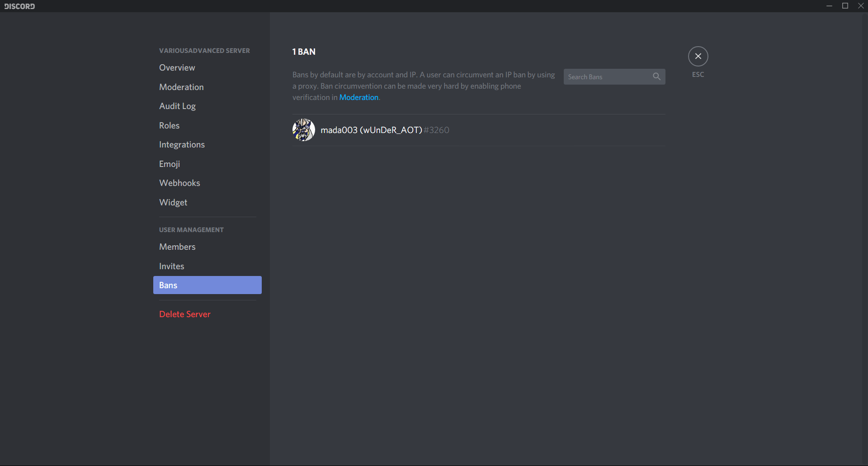Open the Audit Log page
The image size is (868, 466).
coord(208,106)
